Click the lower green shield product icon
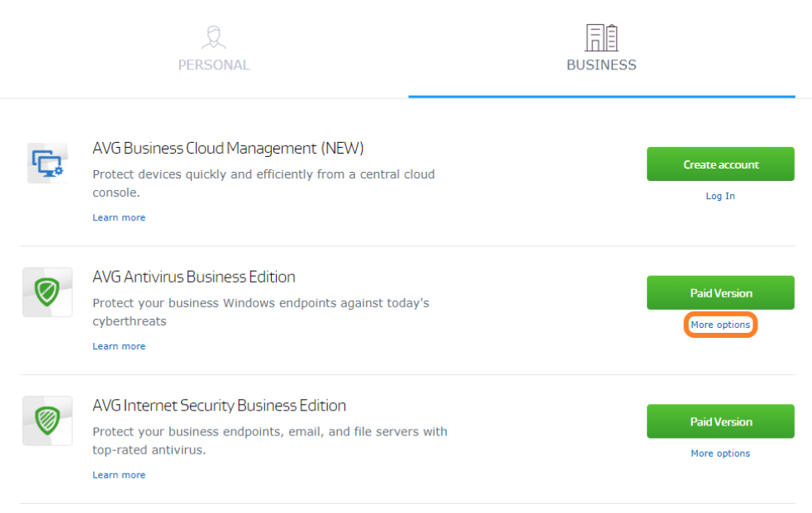812x513 pixels. tap(47, 421)
